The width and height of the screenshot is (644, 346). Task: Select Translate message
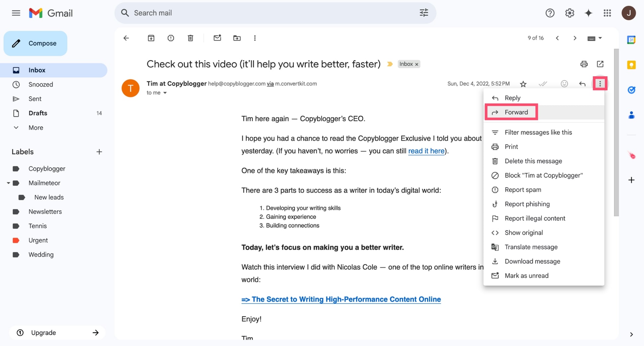coord(543,247)
